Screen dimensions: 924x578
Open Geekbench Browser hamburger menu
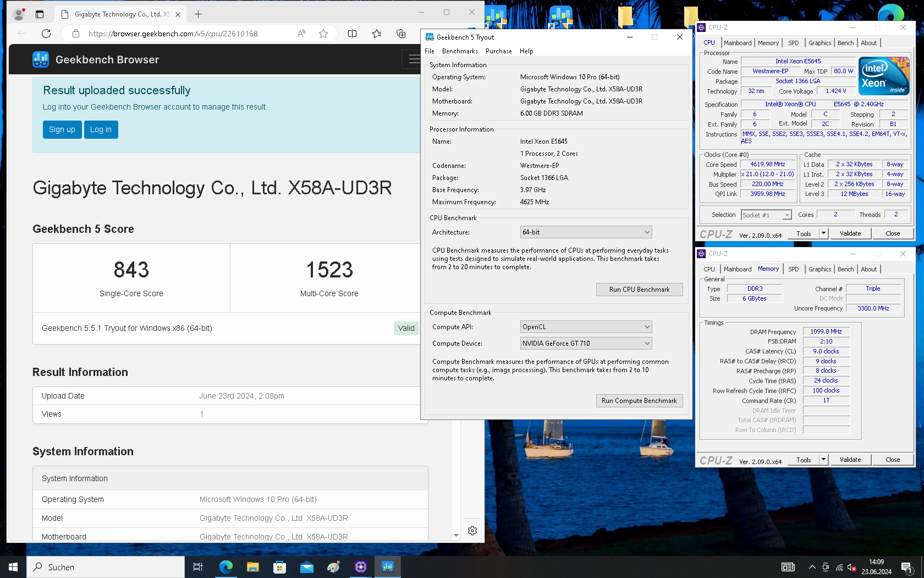coord(413,59)
